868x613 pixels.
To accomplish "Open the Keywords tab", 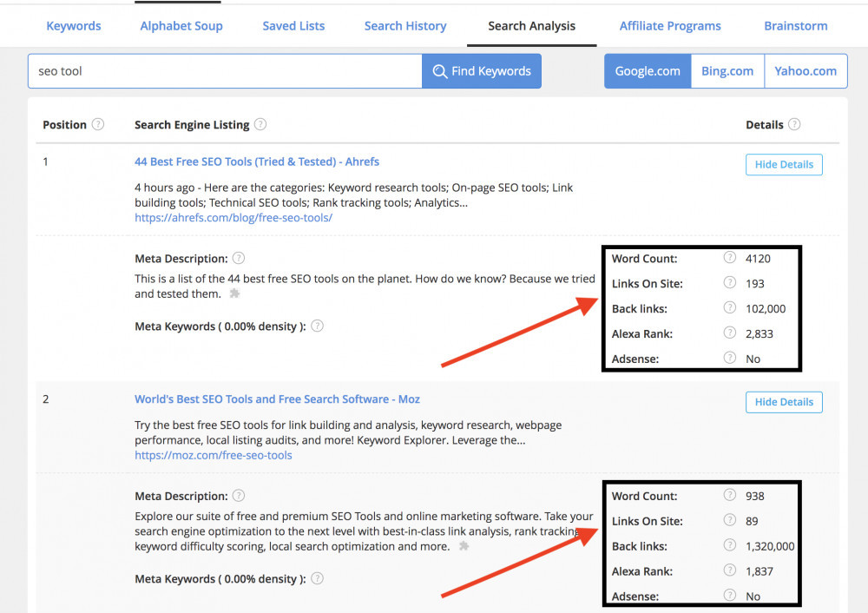I will [x=74, y=26].
